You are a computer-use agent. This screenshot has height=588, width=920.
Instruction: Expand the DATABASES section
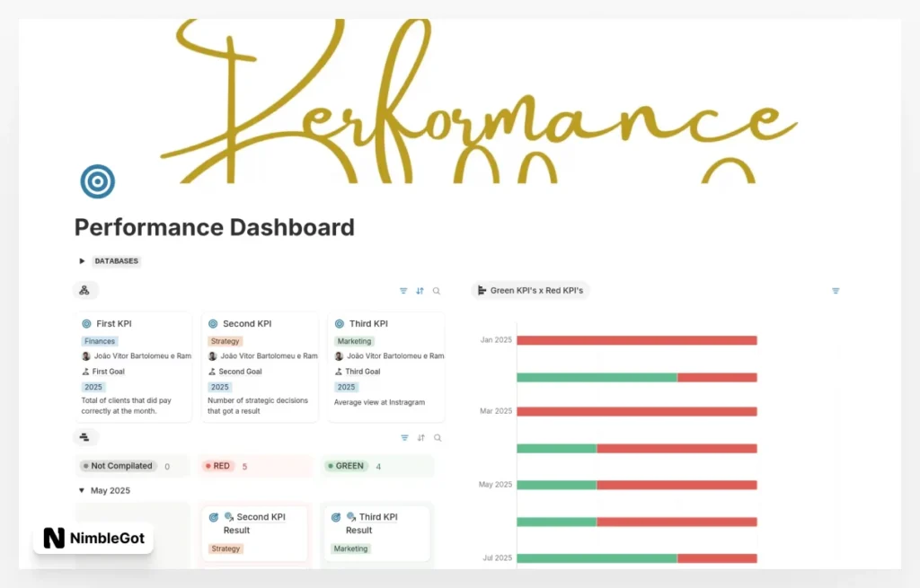coord(82,260)
